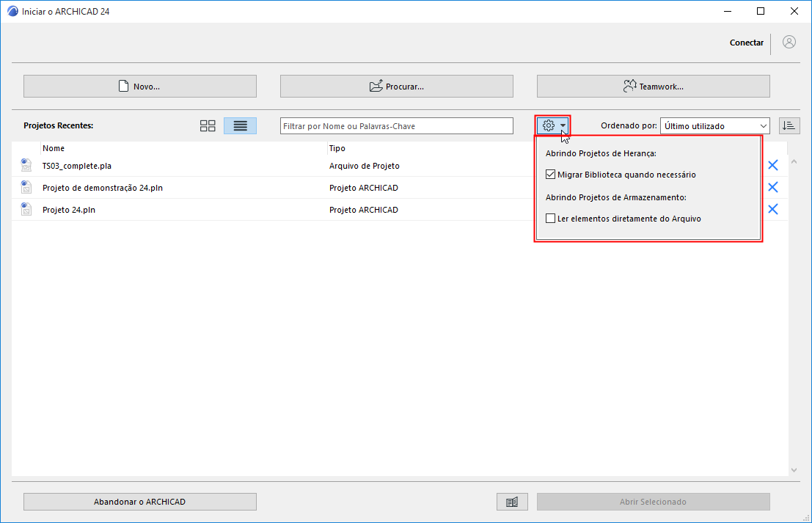Screen dimensions: 812x523
Task: Switch to thumbnail grid view
Action: 208,126
